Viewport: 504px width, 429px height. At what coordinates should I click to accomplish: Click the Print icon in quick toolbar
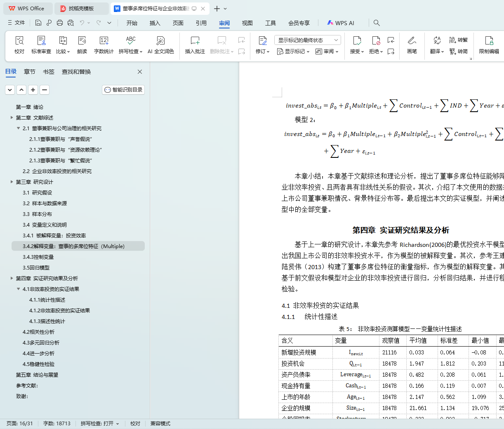[60, 23]
